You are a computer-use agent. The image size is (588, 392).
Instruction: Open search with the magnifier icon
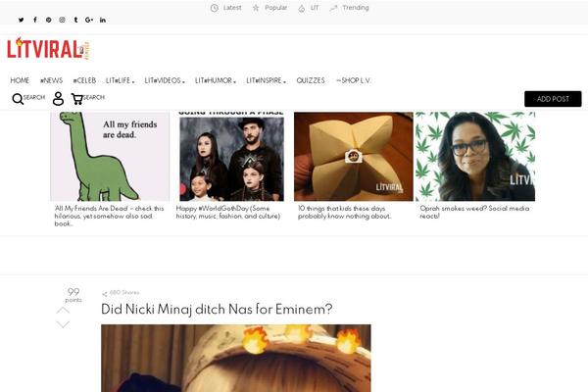tap(18, 99)
